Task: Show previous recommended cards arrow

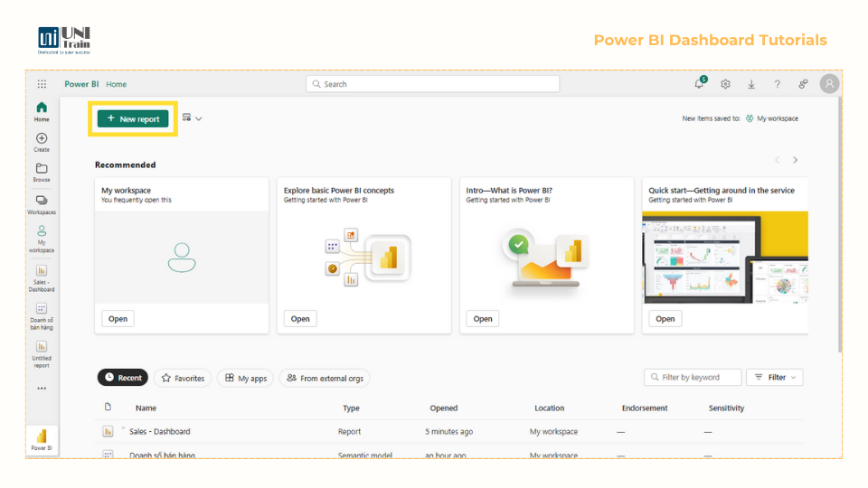Action: (778, 160)
